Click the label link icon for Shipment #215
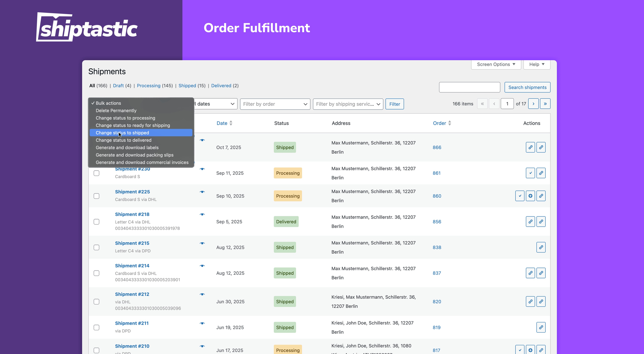Viewport: 644px width, 354px height. (x=541, y=247)
